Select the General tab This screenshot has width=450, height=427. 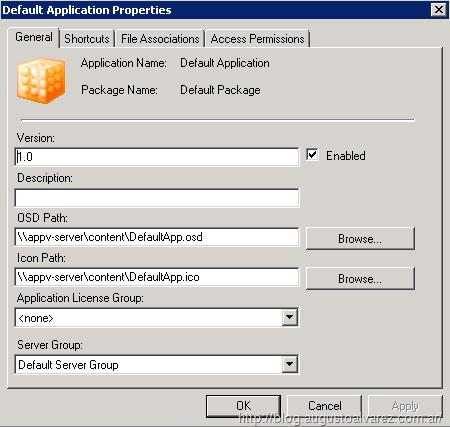pos(34,37)
